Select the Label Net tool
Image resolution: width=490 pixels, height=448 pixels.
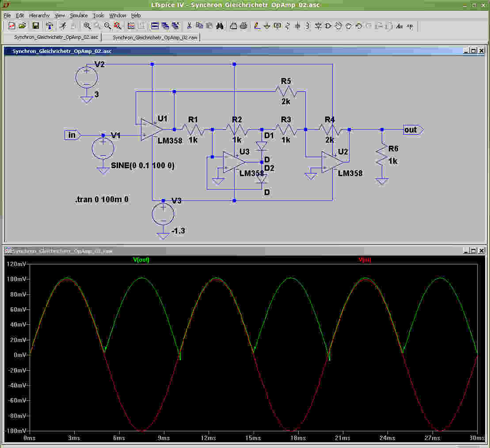pos(277,26)
